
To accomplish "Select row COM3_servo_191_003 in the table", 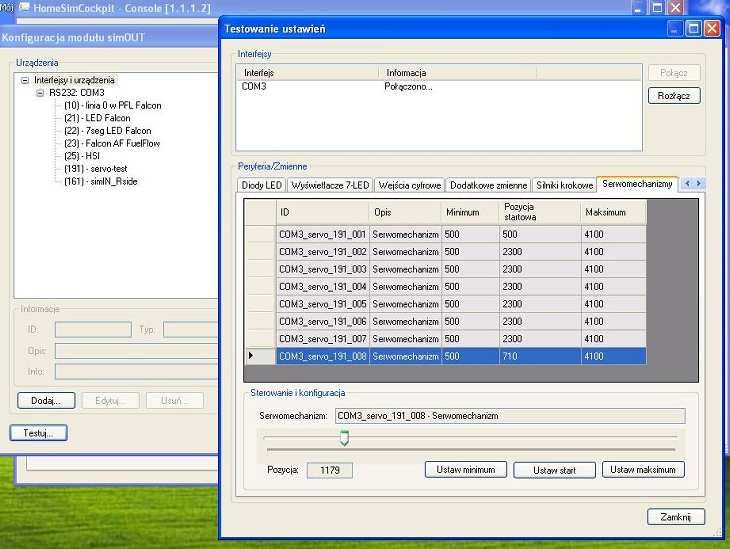I will point(322,269).
